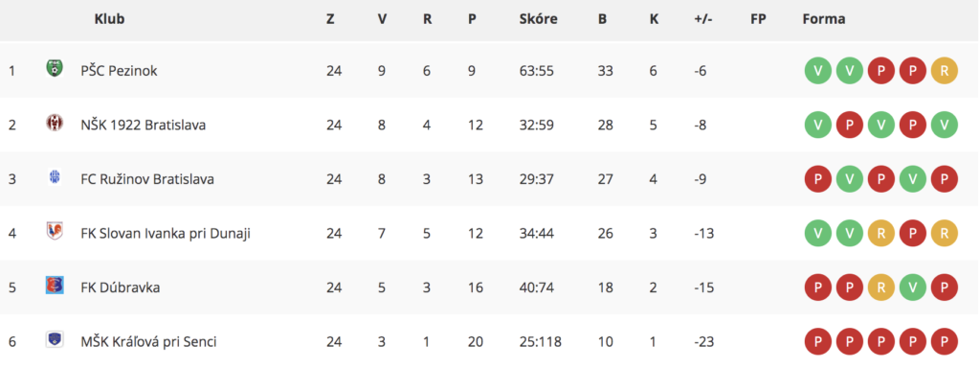This screenshot has height=368, width=980.
Task: Open the FK Dúbravka club link
Action: pos(120,287)
